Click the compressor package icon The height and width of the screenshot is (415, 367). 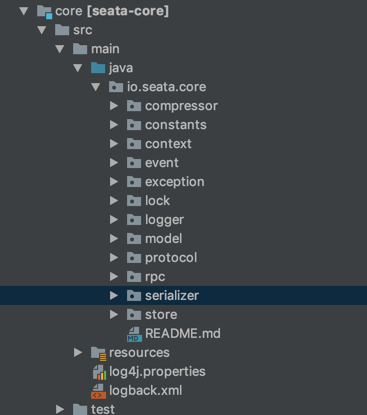tap(134, 106)
